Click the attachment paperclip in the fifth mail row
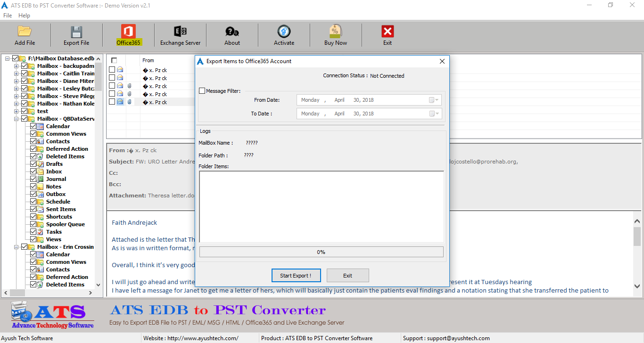 pyautogui.click(x=130, y=102)
